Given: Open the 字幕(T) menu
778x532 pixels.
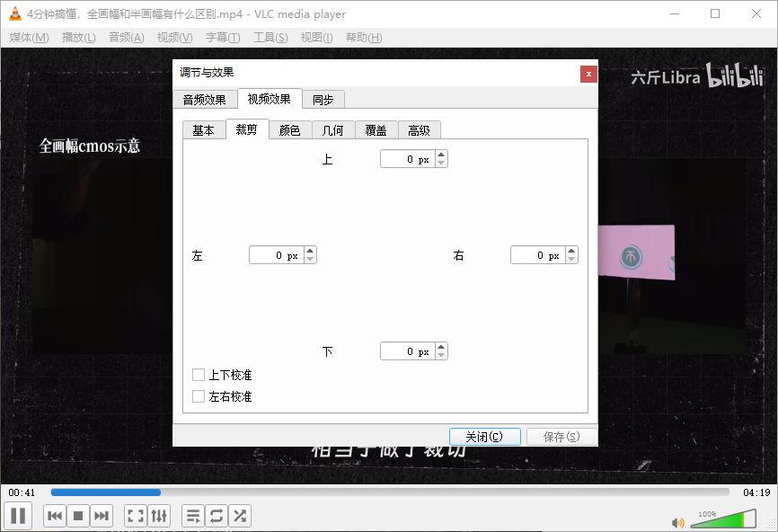Looking at the screenshot, I should click(223, 38).
